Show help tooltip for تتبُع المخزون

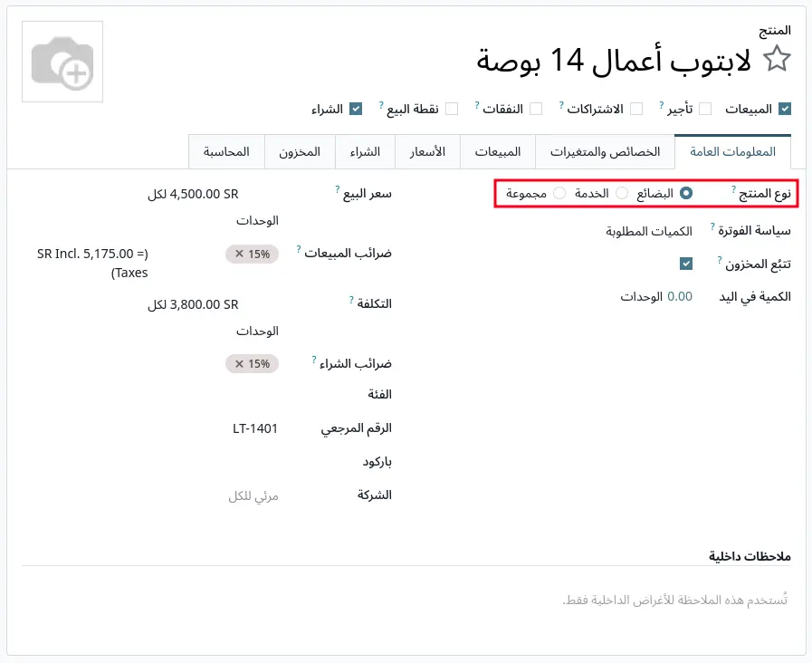pos(720,260)
